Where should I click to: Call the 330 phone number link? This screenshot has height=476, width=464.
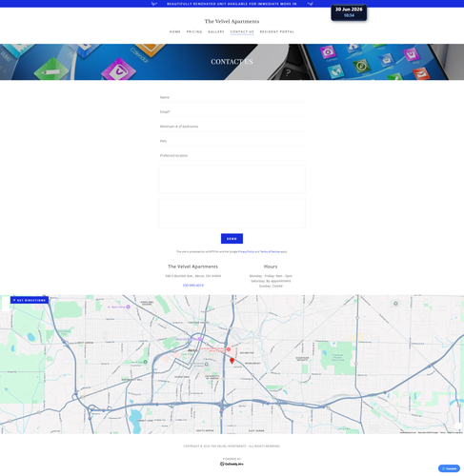pyautogui.click(x=193, y=286)
